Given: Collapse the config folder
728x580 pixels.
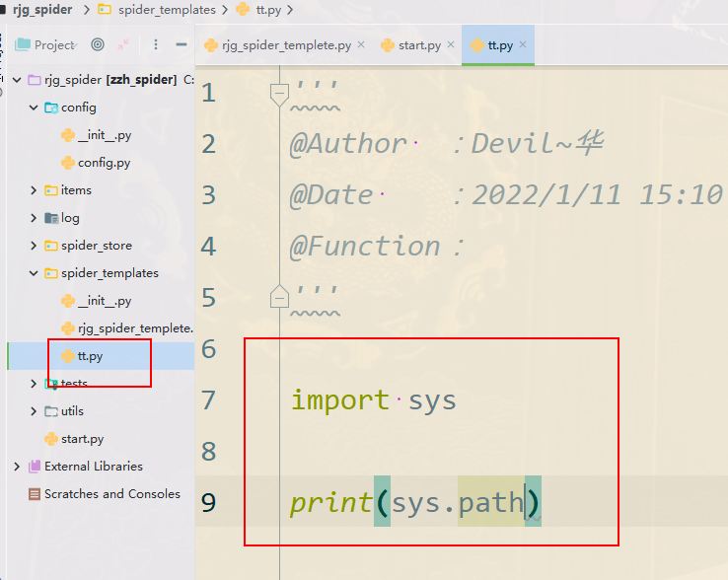Looking at the screenshot, I should [x=34, y=108].
